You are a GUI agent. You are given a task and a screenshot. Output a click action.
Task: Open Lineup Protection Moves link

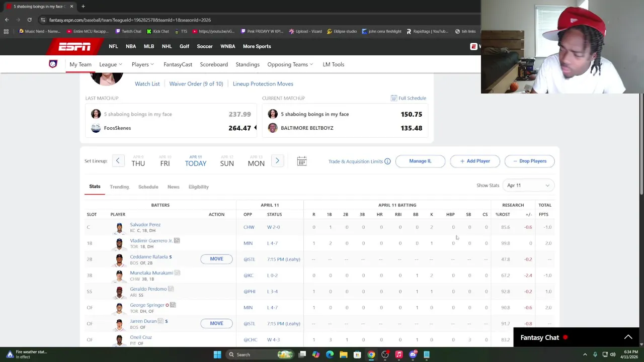coord(263,84)
